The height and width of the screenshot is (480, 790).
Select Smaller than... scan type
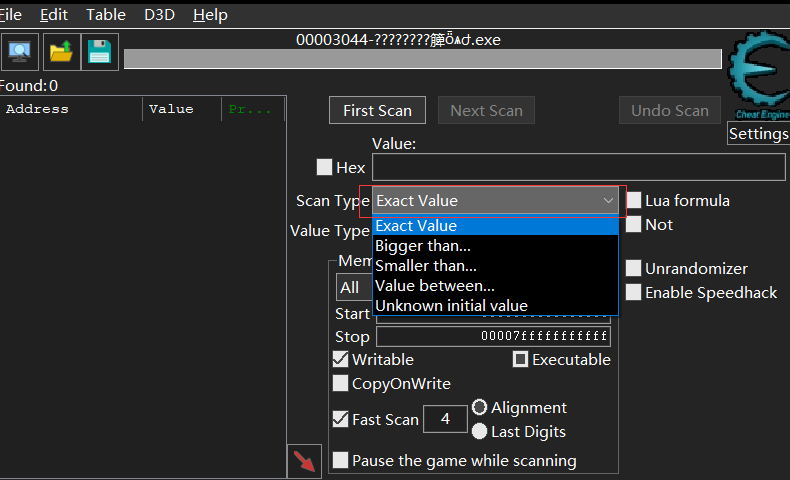click(495, 265)
